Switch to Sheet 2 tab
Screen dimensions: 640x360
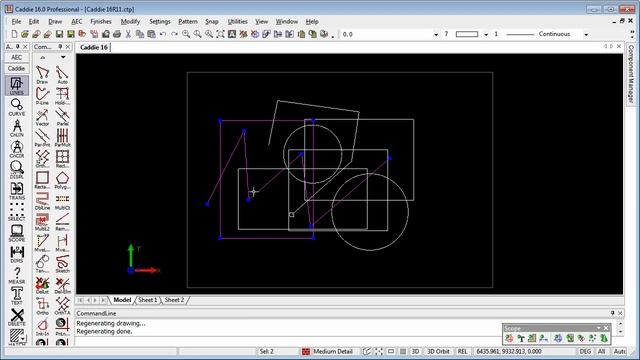(x=174, y=300)
